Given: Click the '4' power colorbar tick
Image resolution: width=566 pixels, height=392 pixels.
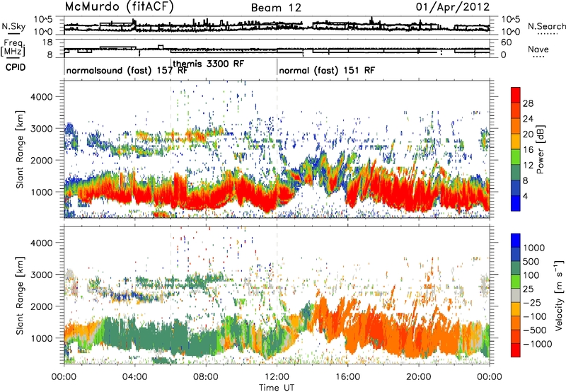Looking at the screenshot, I should tap(526, 196).
